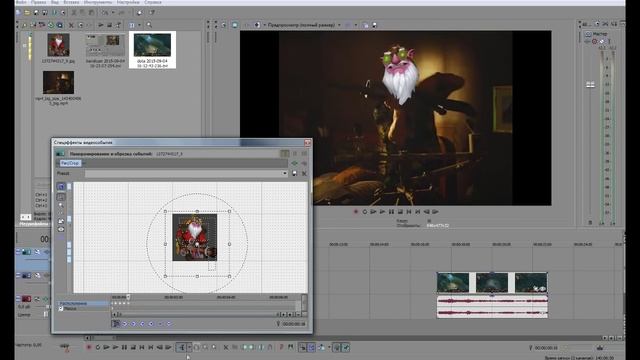Click the Undo icon in main toolbar
The image size is (640, 360).
105,13
